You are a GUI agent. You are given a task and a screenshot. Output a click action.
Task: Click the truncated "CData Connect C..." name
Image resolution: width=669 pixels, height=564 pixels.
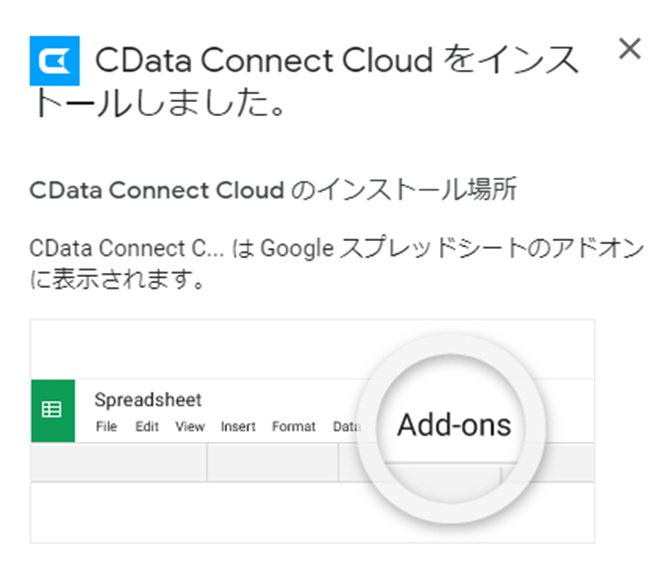[127, 248]
